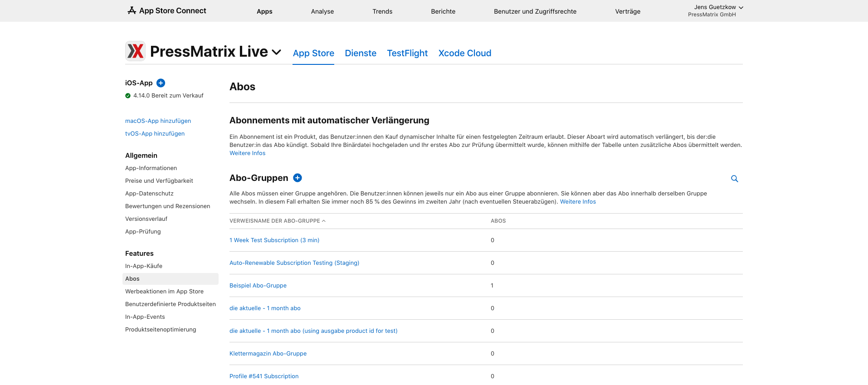Switch to the Xcode Cloud tab
This screenshot has height=385, width=868.
465,53
